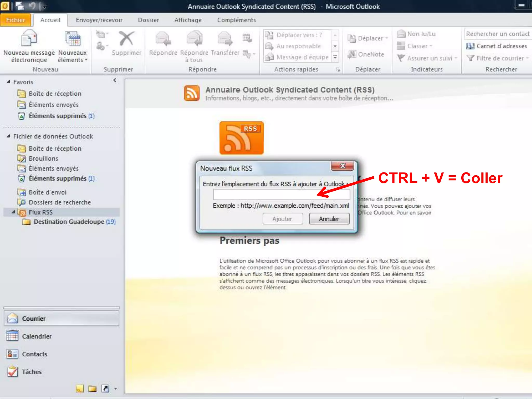Collapse the Favoris group
This screenshot has width=532, height=399.
[8, 82]
